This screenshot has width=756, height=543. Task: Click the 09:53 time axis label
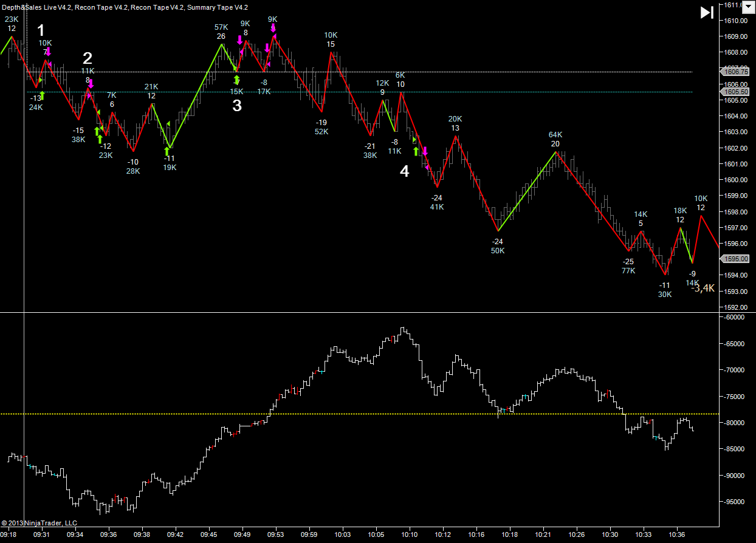click(x=276, y=534)
